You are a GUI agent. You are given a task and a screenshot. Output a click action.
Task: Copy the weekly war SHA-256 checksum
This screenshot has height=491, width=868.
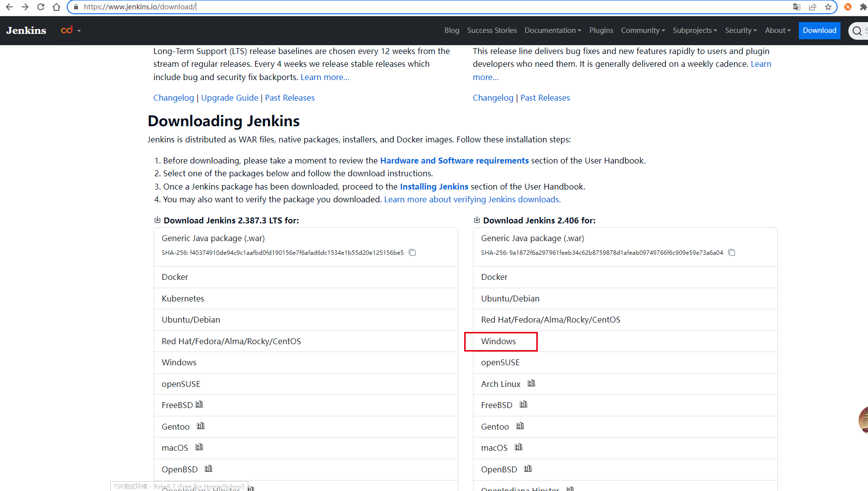[732, 253]
